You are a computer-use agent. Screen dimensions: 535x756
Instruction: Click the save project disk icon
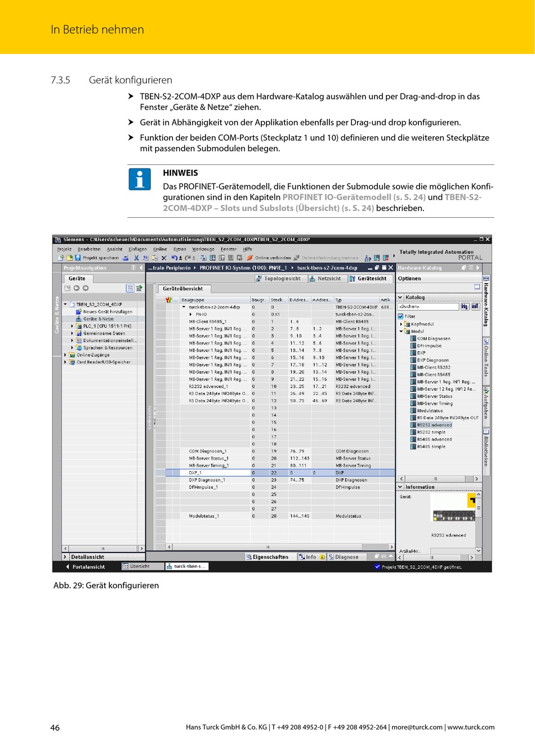click(78, 258)
